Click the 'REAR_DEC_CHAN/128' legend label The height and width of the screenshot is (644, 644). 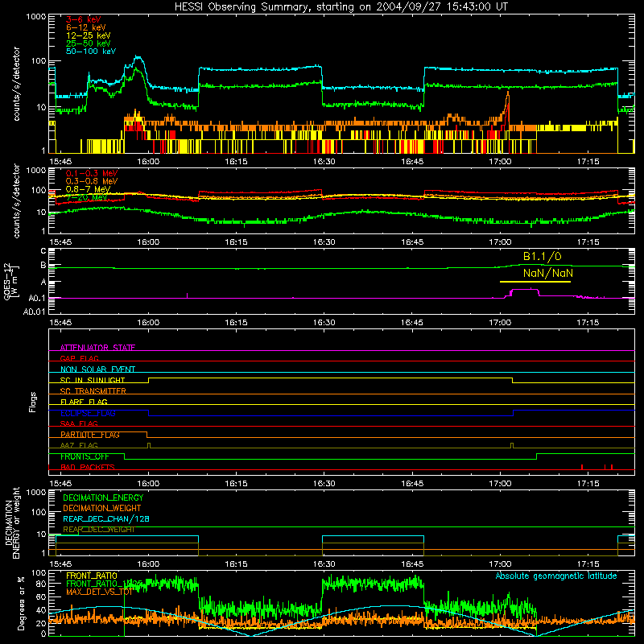[x=106, y=518]
